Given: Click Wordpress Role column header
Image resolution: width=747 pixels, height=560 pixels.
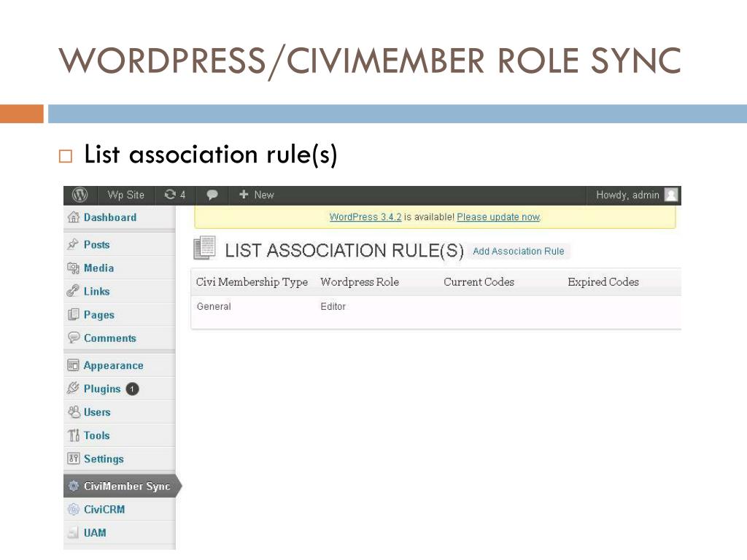Looking at the screenshot, I should click(x=360, y=282).
